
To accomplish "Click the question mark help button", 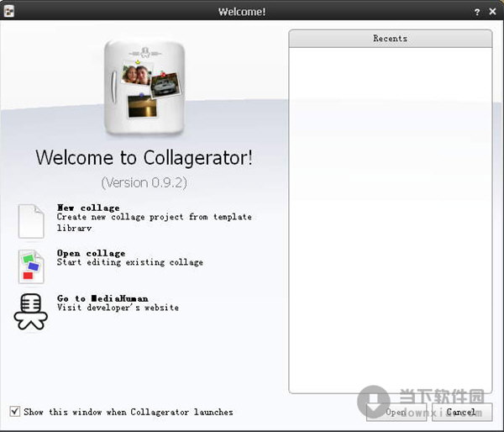I will (477, 12).
